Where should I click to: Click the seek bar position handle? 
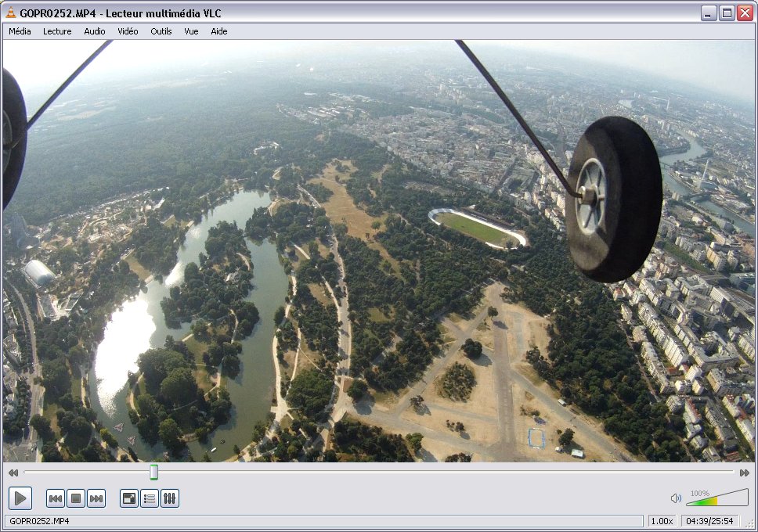click(x=153, y=472)
